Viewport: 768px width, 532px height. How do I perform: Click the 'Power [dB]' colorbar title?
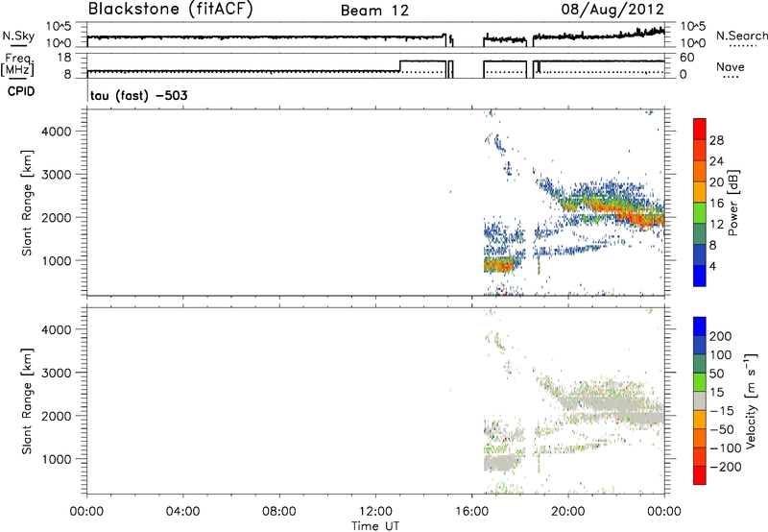[732, 203]
